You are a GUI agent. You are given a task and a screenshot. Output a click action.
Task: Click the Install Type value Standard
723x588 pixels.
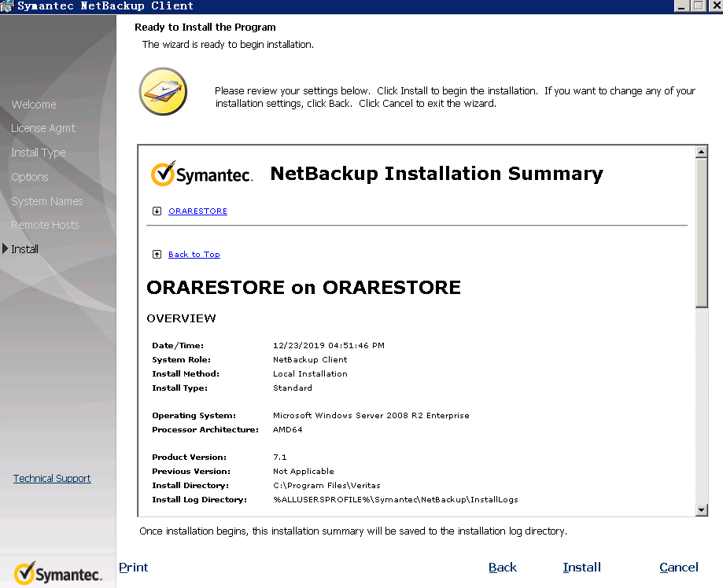293,388
